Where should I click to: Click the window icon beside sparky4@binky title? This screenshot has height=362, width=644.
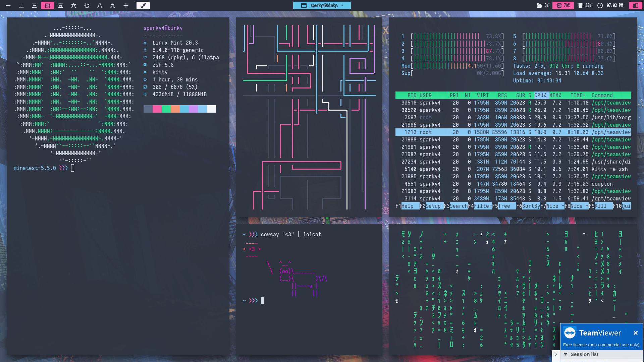coord(304,5)
